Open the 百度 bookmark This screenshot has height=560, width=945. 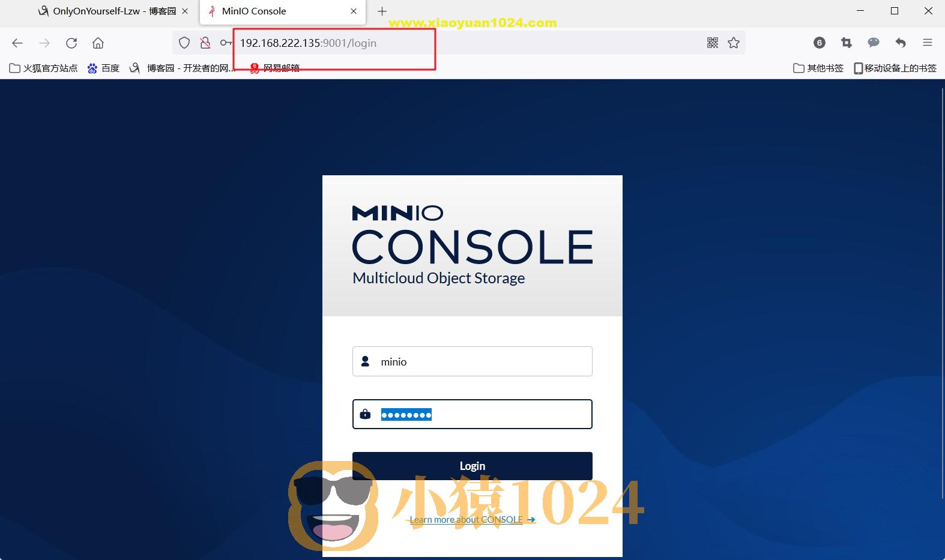point(103,68)
